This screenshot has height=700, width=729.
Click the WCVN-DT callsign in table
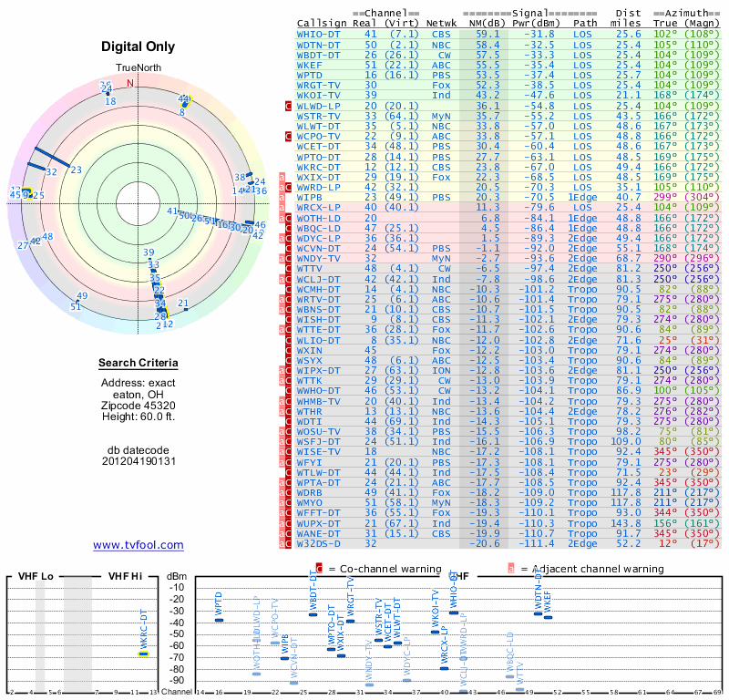(318, 248)
